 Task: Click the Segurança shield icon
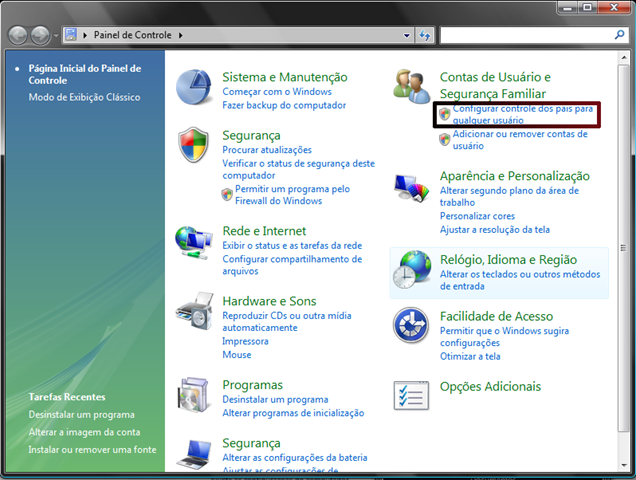coord(193,145)
